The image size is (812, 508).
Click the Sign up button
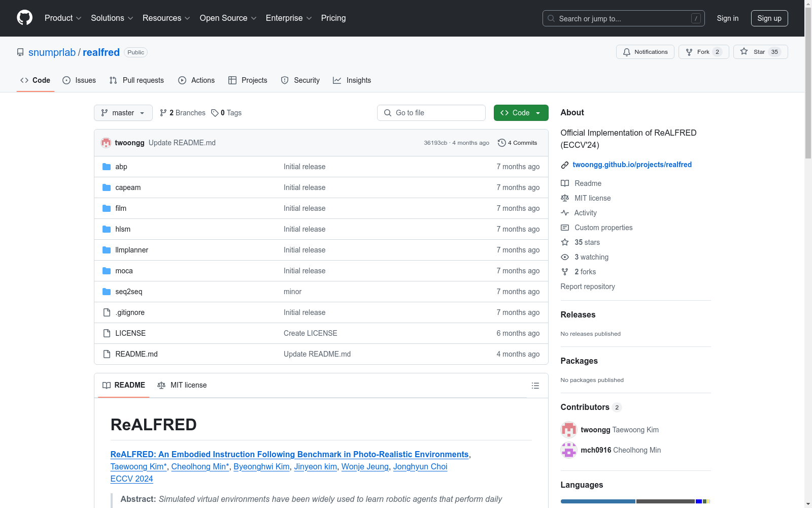pyautogui.click(x=769, y=18)
